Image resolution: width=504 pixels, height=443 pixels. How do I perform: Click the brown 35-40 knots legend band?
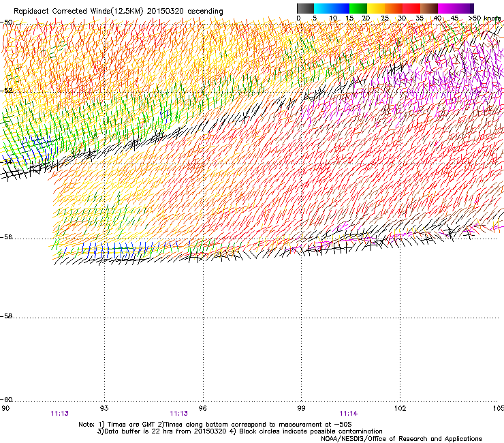(429, 8)
